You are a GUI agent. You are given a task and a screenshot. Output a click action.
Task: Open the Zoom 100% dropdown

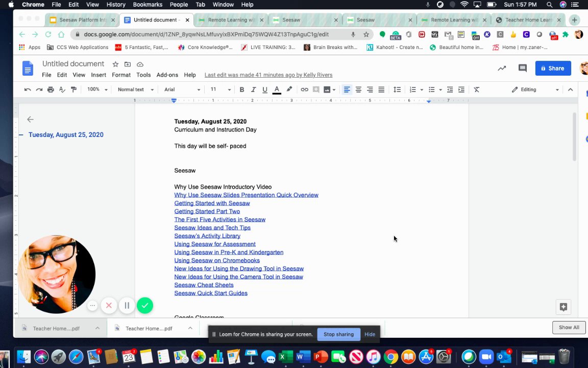97,89
